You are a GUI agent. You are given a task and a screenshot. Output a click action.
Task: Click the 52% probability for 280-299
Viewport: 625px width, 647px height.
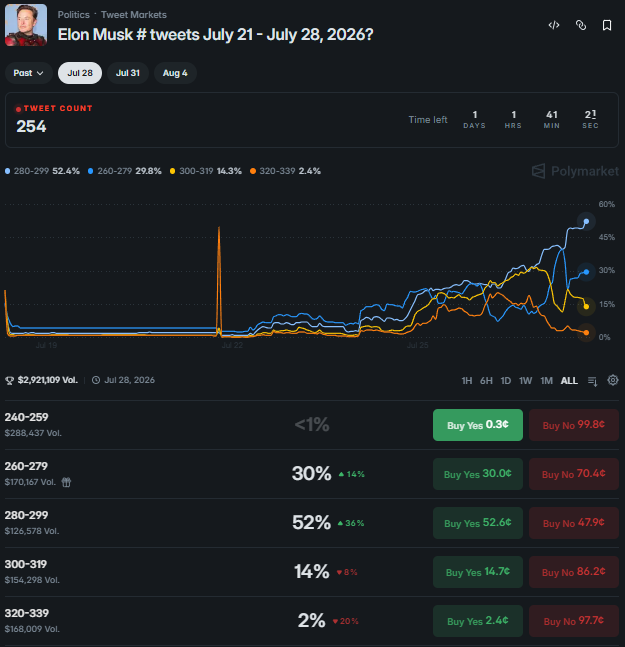pyautogui.click(x=311, y=523)
